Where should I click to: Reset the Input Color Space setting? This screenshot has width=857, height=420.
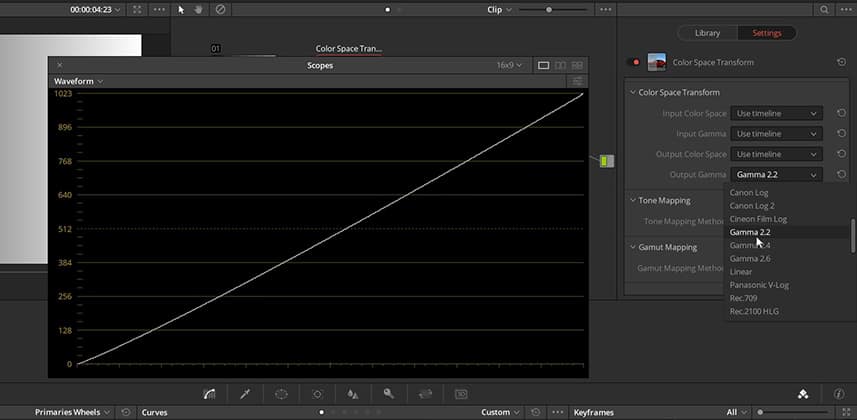tap(842, 113)
